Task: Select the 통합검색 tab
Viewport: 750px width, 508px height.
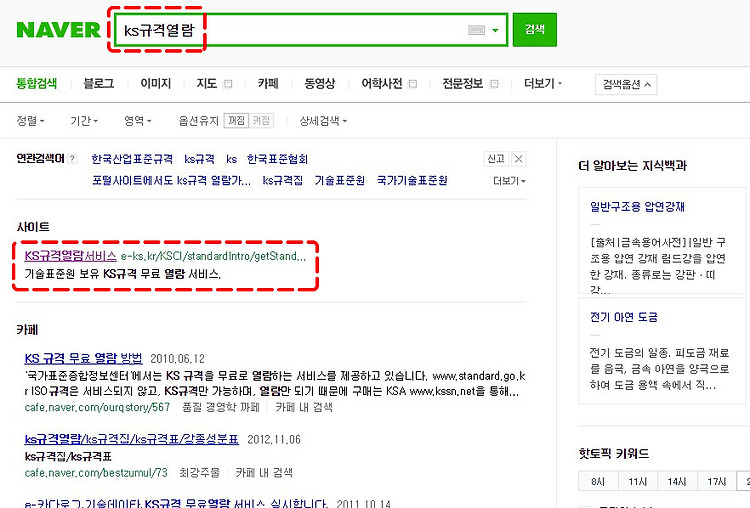Action: 37,84
